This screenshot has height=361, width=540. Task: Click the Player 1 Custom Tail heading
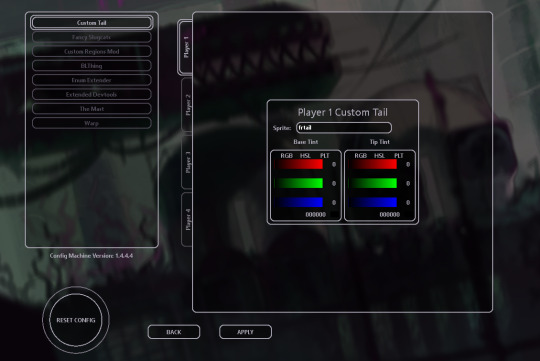[343, 112]
